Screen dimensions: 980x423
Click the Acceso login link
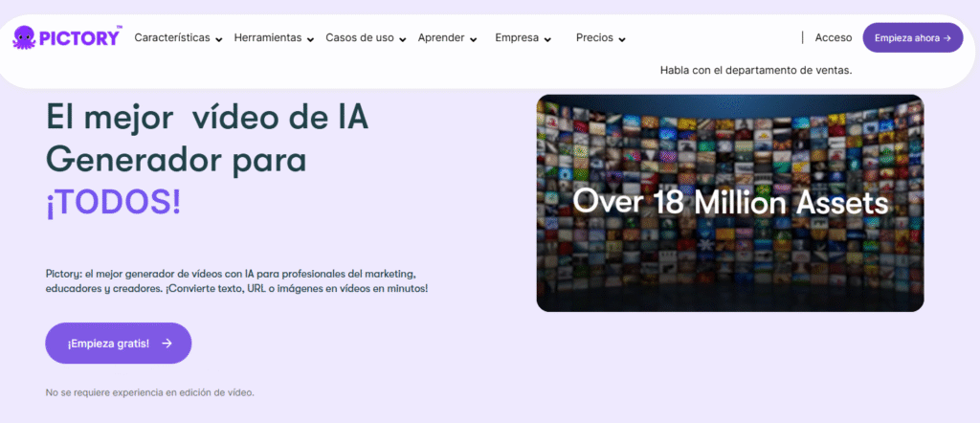coord(833,38)
